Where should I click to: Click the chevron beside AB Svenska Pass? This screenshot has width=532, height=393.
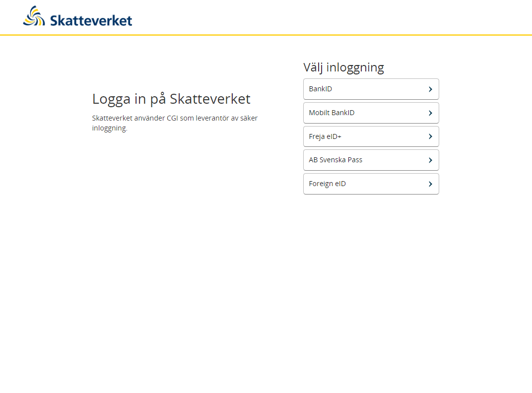[430, 160]
